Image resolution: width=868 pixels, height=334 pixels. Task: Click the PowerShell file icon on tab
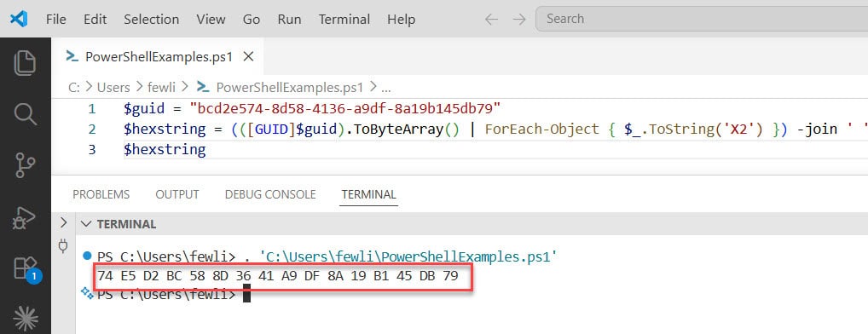tap(72, 56)
